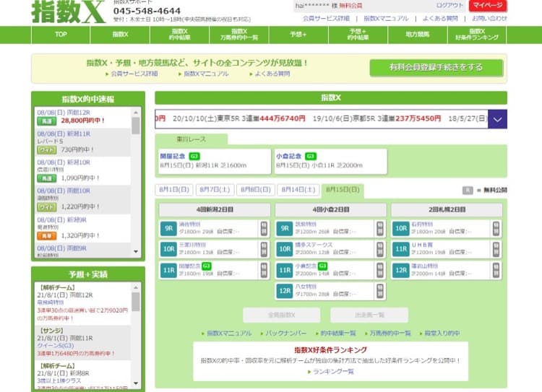Click the 全馬指数X button

(x=281, y=315)
